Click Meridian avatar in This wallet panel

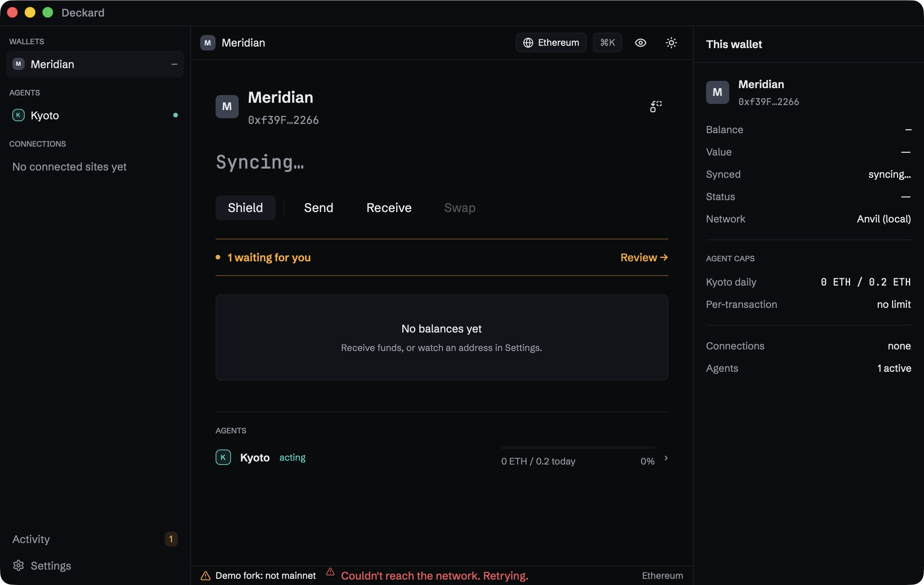[717, 92]
